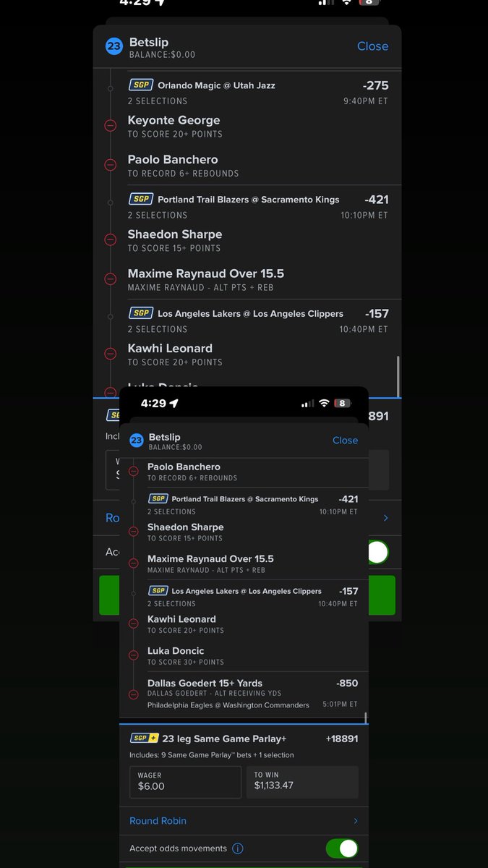Select the -850 Dallas Goedert odds

click(347, 683)
